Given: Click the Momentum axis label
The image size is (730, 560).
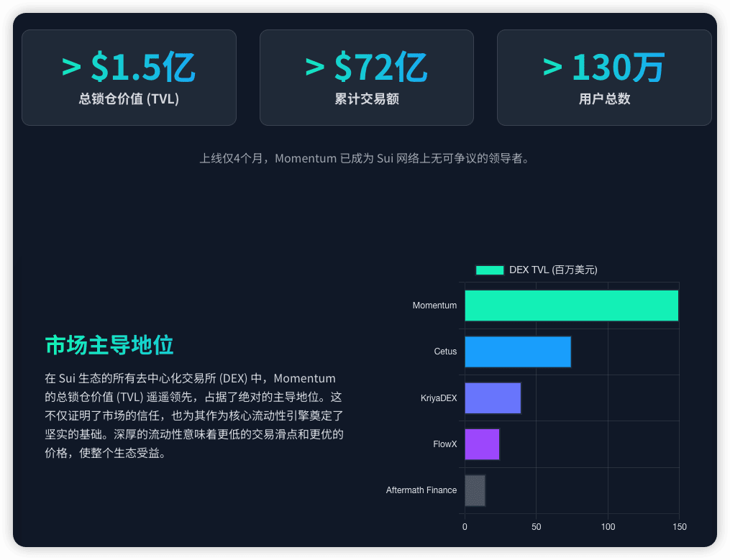Looking at the screenshot, I should pyautogui.click(x=435, y=306).
